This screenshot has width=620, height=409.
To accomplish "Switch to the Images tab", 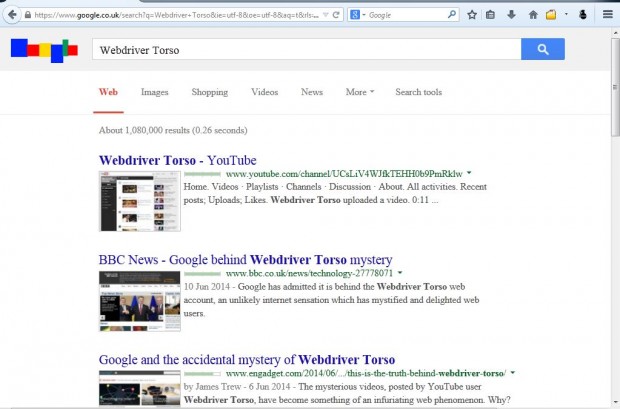I will [x=154, y=92].
